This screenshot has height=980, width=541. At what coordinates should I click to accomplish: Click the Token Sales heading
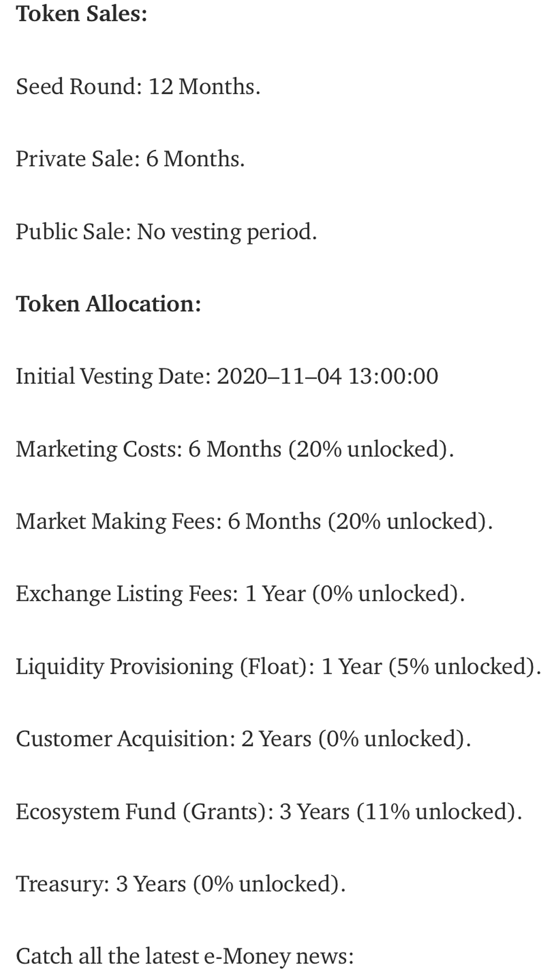pyautogui.click(x=82, y=14)
